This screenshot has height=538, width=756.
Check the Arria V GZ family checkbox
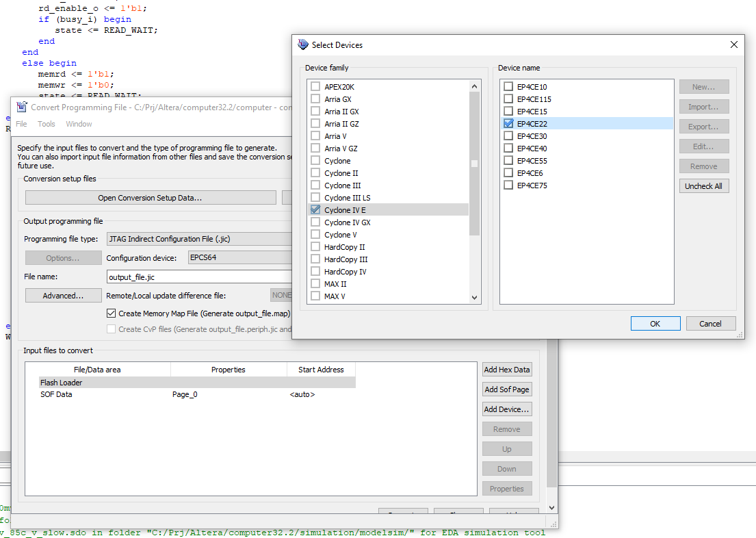(x=315, y=148)
